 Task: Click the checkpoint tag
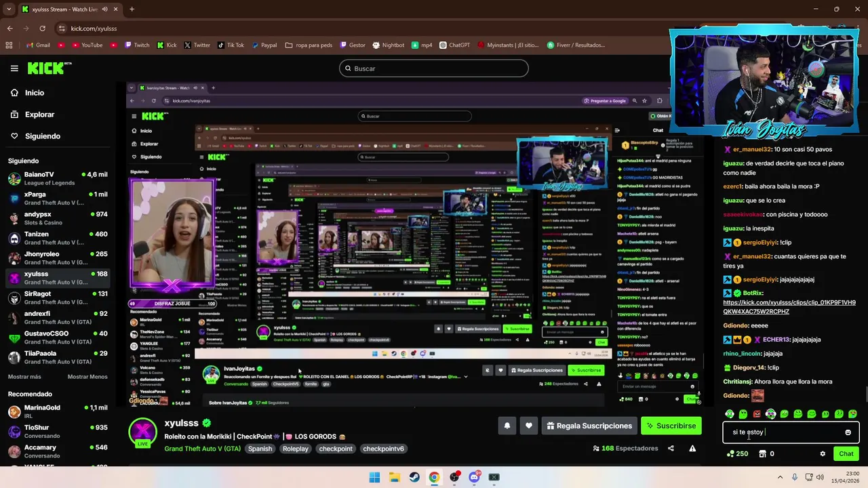pyautogui.click(x=336, y=449)
